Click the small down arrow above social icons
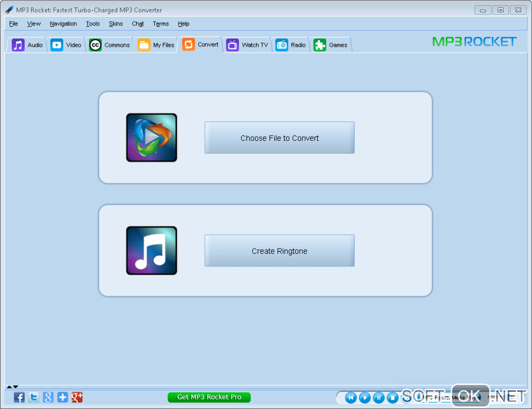532x409 pixels. [16, 387]
